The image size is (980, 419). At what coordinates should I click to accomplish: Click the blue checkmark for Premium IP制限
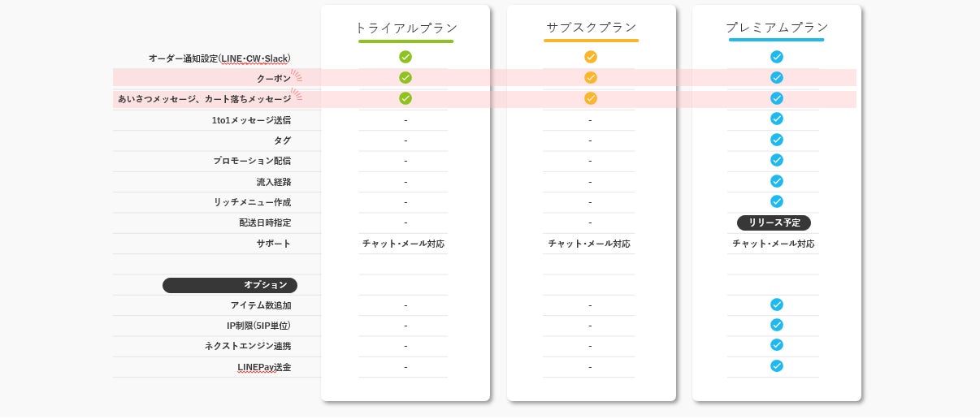777,325
